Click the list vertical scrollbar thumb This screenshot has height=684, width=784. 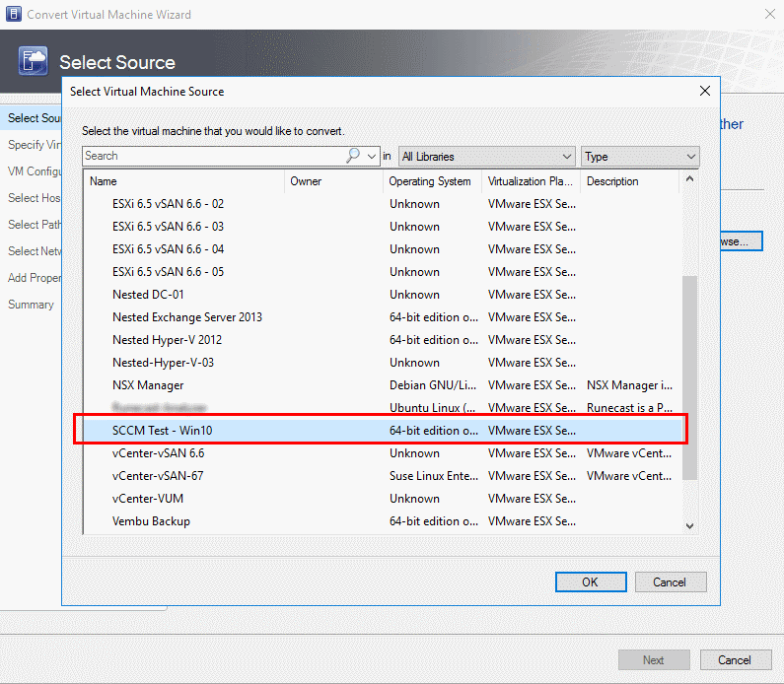(x=689, y=377)
